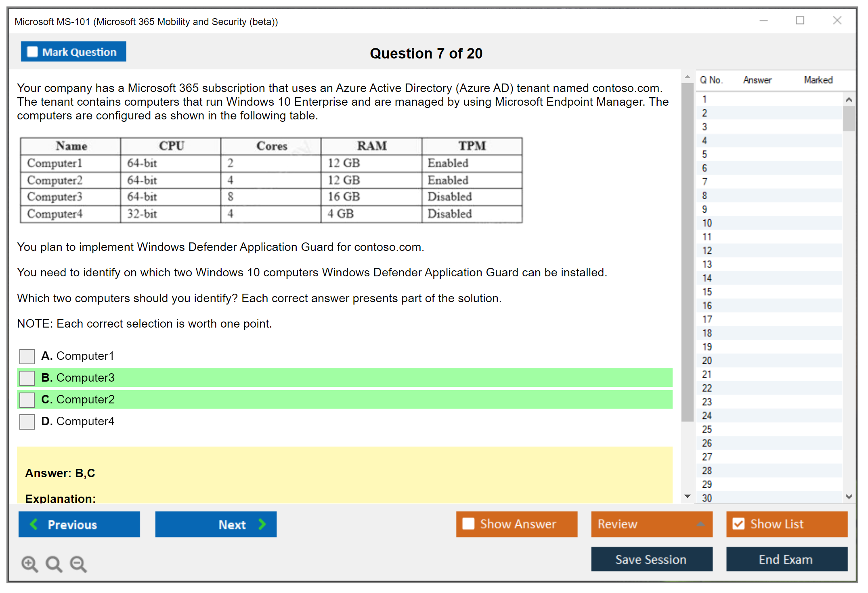868x593 pixels.
Task: Check answer A Computer1 checkbox
Action: coord(27,356)
